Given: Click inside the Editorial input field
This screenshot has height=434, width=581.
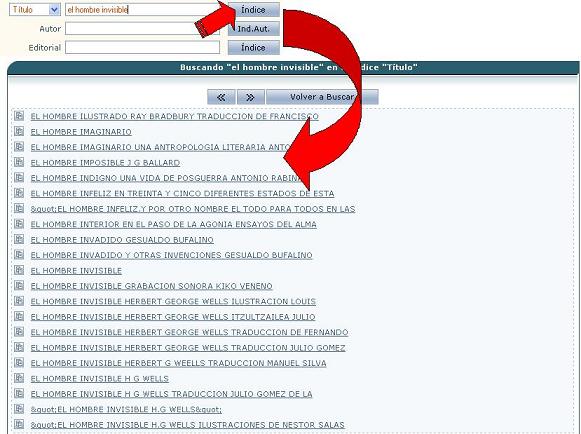Looking at the screenshot, I should click(x=142, y=47).
